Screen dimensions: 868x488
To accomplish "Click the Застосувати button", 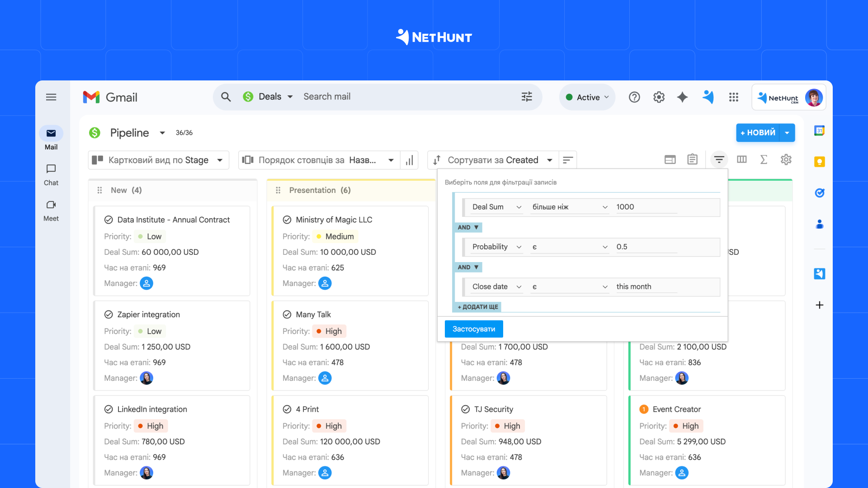I will (x=474, y=329).
